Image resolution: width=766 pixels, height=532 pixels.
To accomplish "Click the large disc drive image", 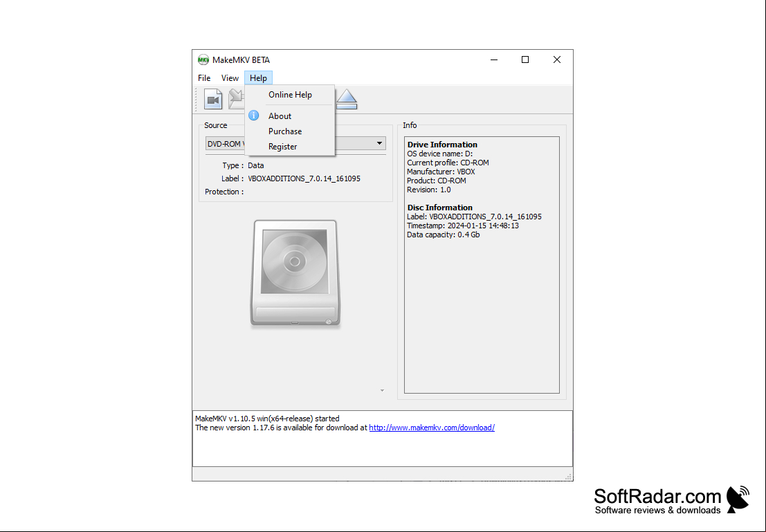I will 295,273.
